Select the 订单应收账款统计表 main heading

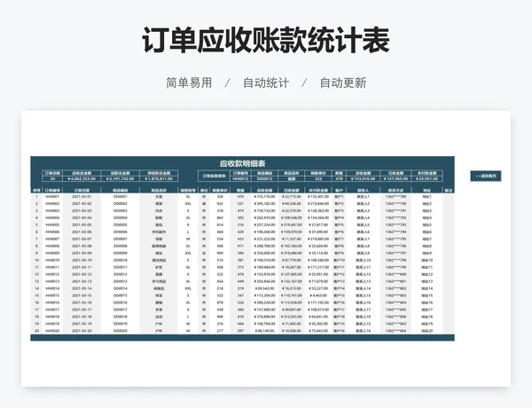[x=266, y=41]
